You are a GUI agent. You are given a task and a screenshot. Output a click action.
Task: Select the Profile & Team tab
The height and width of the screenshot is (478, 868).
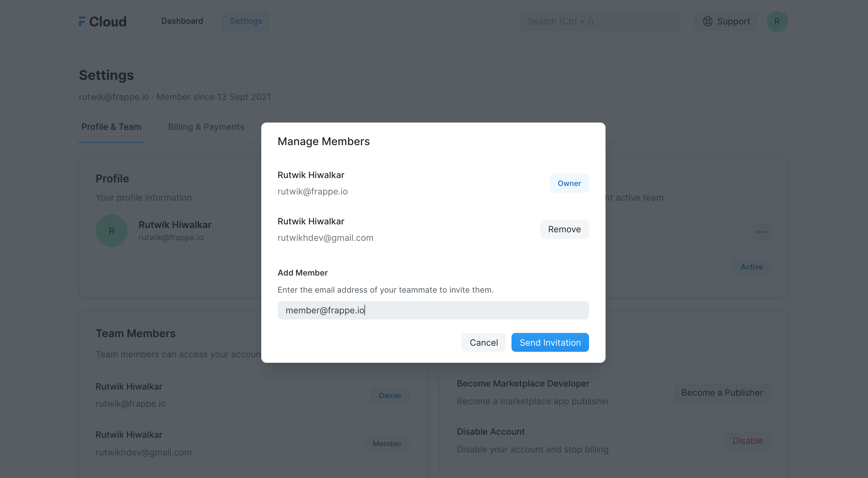tap(111, 127)
